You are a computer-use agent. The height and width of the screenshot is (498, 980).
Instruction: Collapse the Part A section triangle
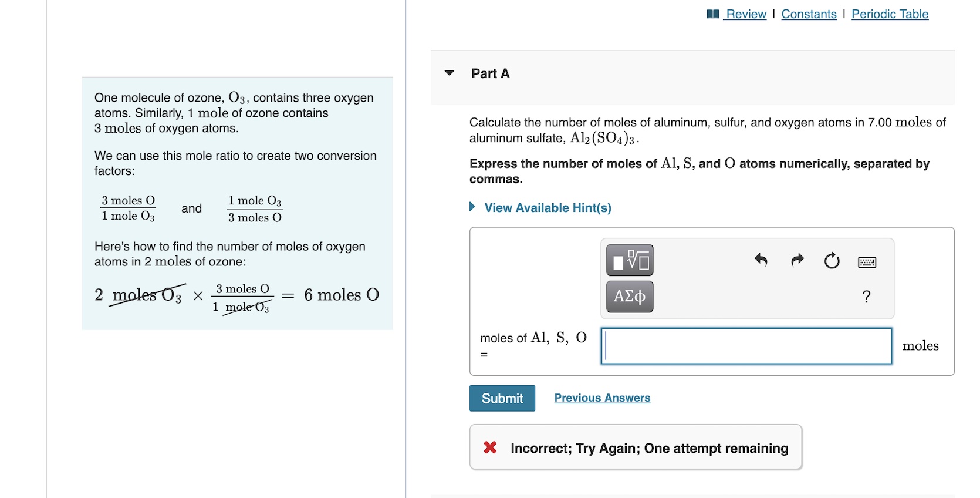pos(448,73)
